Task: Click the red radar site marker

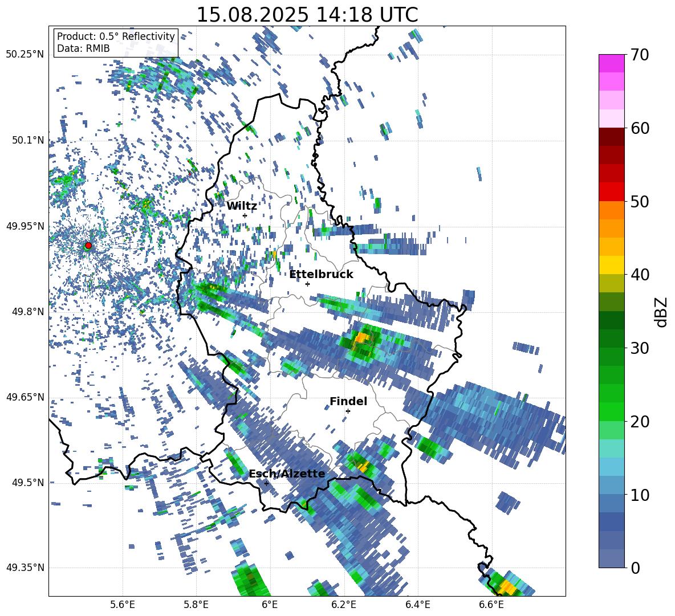Action: 88,245
